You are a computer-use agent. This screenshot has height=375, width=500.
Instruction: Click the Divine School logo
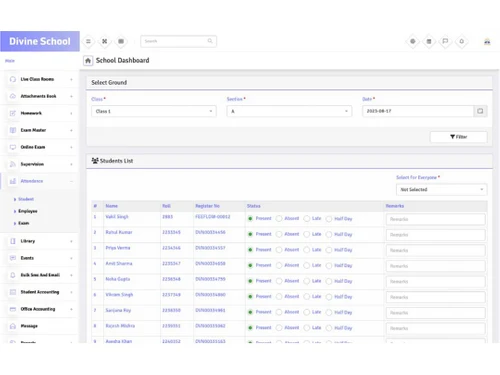coord(40,41)
